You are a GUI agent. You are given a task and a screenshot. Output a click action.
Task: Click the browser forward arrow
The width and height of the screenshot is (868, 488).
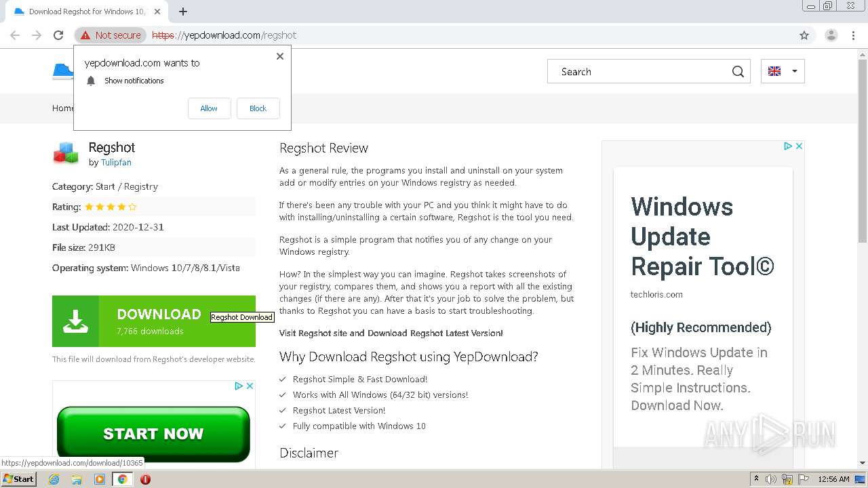[x=37, y=35]
